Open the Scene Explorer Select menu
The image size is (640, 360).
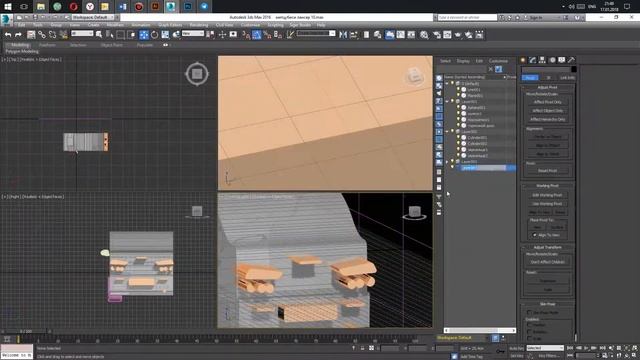pyautogui.click(x=445, y=61)
